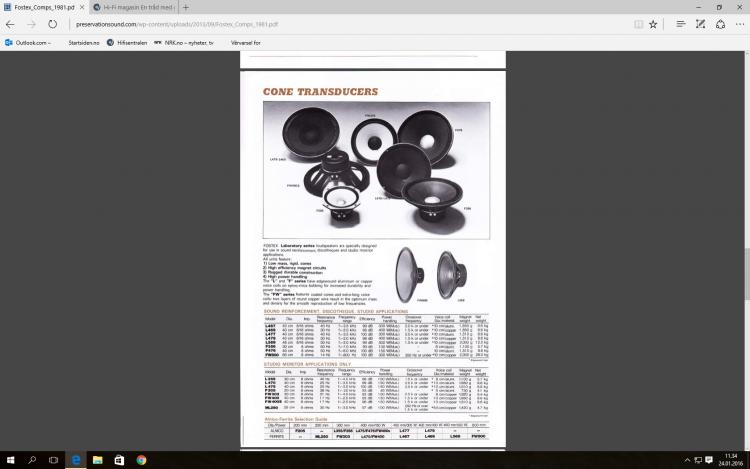Minimize the Edge browser window
The width and height of the screenshot is (750, 469).
tap(698, 7)
